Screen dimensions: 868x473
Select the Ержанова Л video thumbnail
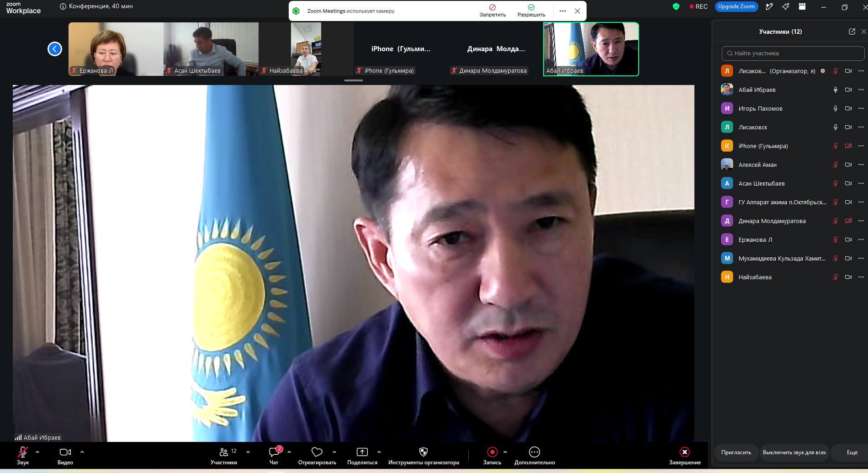tap(116, 49)
